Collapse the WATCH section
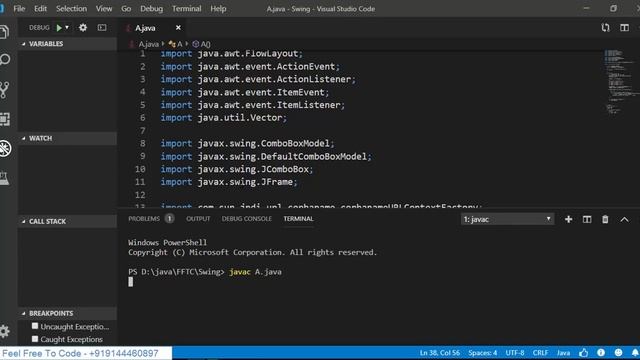640x360 pixels. pyautogui.click(x=67, y=138)
